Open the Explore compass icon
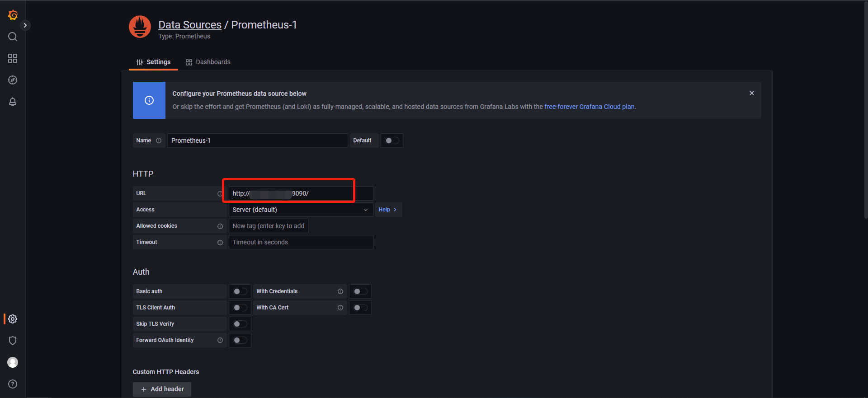Screen dimensions: 868x398 (x=13, y=80)
